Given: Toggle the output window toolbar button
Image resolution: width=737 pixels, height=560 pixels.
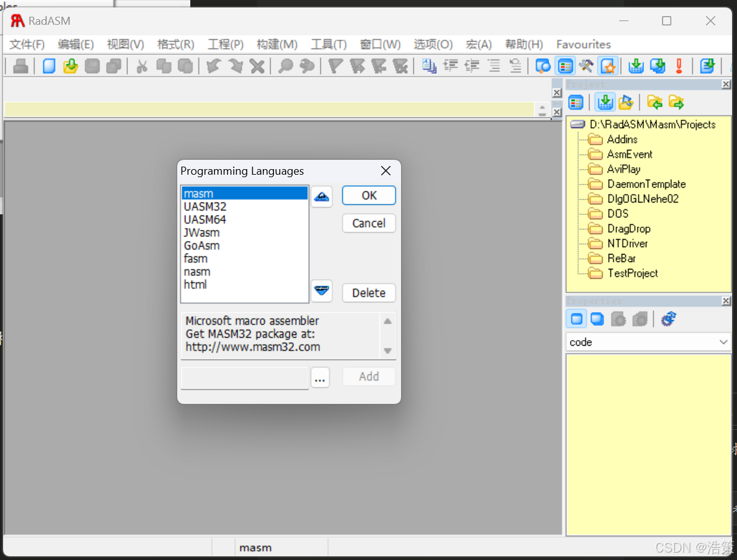Looking at the screenshot, I should [x=543, y=66].
